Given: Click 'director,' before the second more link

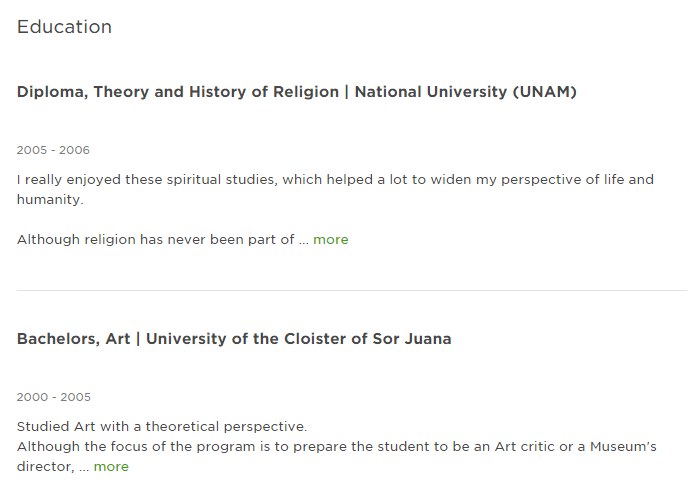Looking at the screenshot, I should 46,466.
